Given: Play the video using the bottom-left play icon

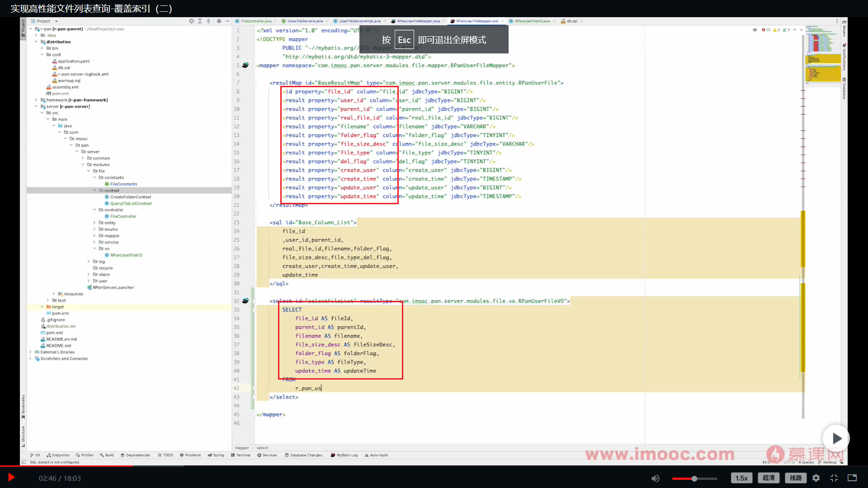Looking at the screenshot, I should tap(12, 478).
